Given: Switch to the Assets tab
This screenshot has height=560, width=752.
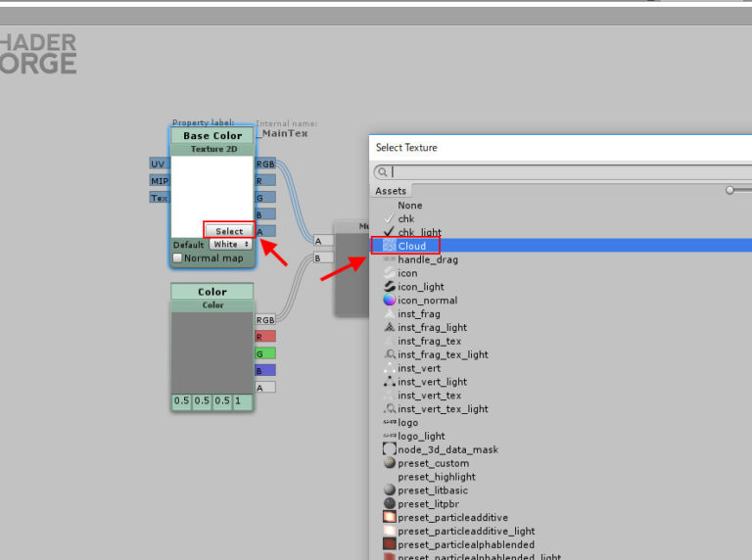Looking at the screenshot, I should pyautogui.click(x=391, y=191).
